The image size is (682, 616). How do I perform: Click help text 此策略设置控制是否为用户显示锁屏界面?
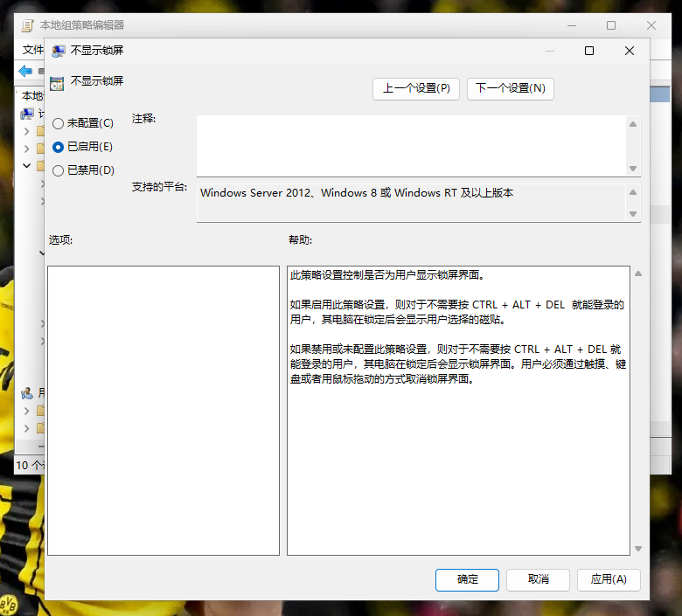(387, 275)
